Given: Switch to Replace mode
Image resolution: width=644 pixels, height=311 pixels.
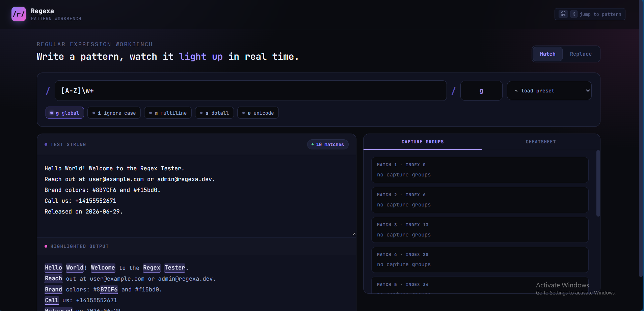Looking at the screenshot, I should click(x=581, y=54).
